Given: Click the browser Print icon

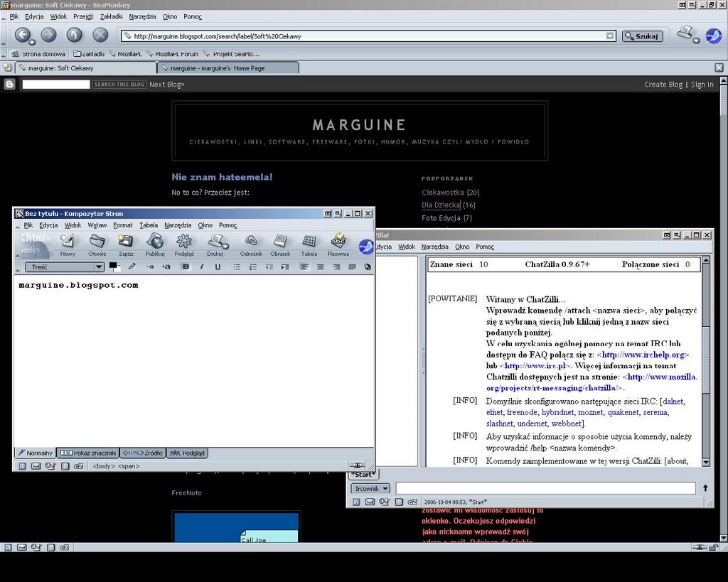Looking at the screenshot, I should (686, 34).
